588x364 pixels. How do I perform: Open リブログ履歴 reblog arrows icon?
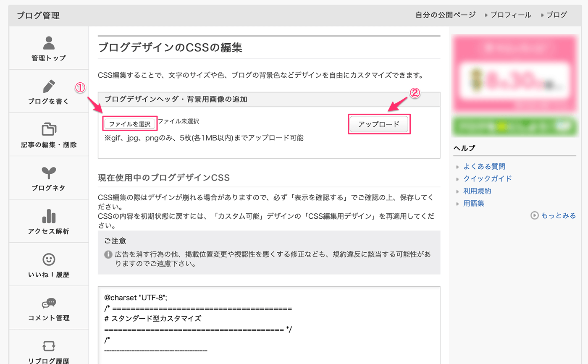[x=49, y=346]
